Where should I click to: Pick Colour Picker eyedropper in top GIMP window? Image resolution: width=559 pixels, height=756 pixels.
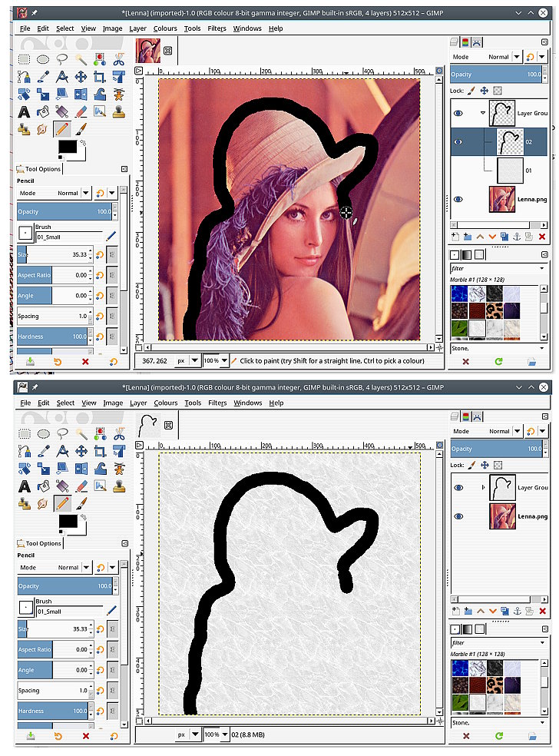click(x=43, y=77)
